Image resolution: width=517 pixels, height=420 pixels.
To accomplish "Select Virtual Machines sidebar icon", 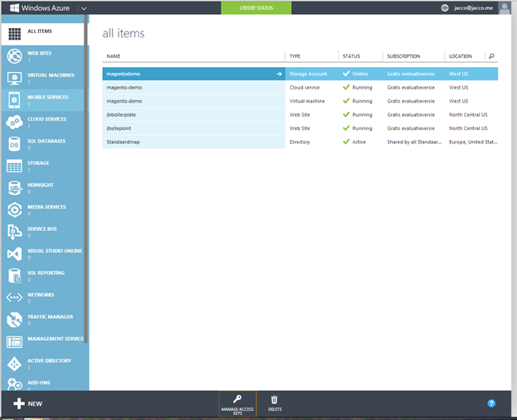I will (14, 79).
